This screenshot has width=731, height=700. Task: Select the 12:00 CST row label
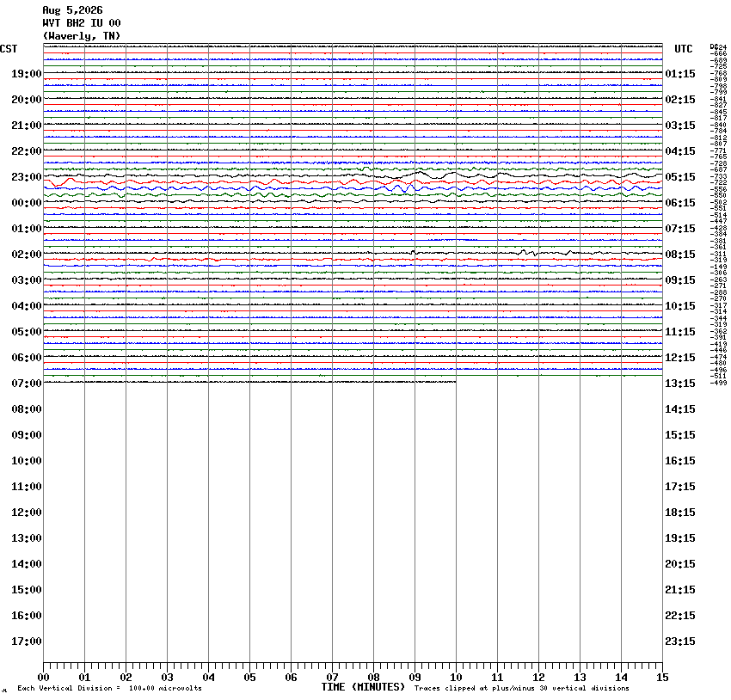click(27, 513)
